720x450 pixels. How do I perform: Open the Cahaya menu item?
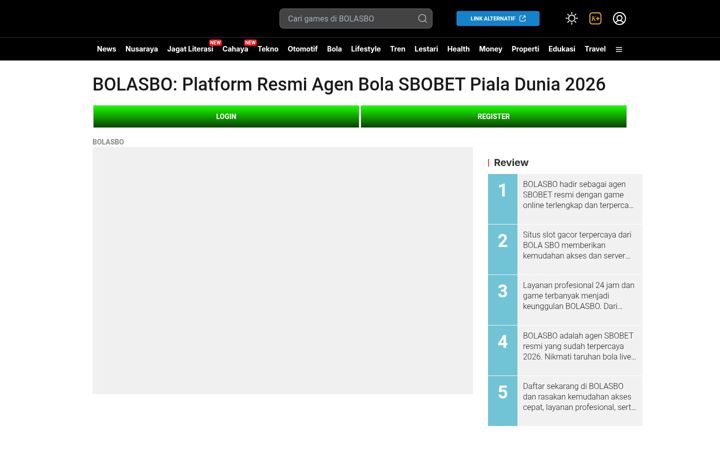[x=235, y=49]
